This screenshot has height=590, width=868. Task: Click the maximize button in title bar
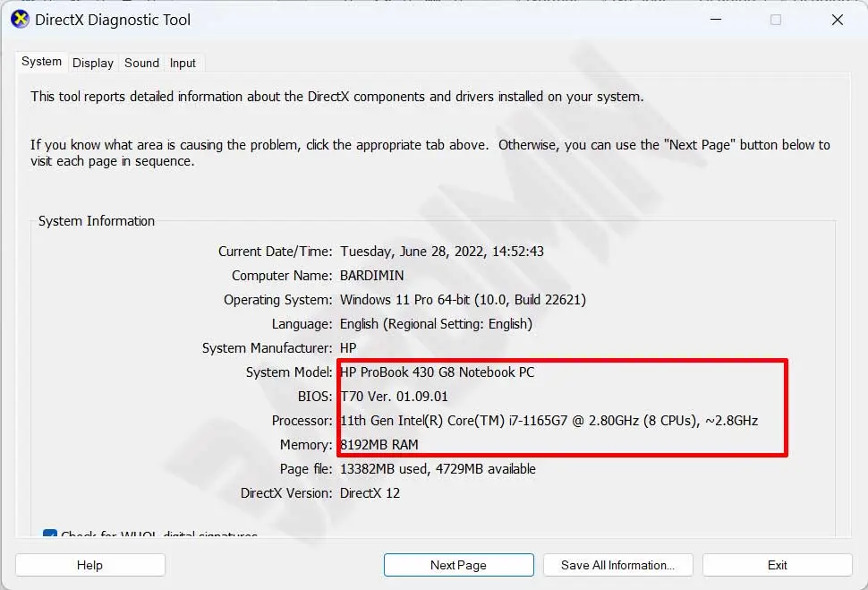(776, 20)
